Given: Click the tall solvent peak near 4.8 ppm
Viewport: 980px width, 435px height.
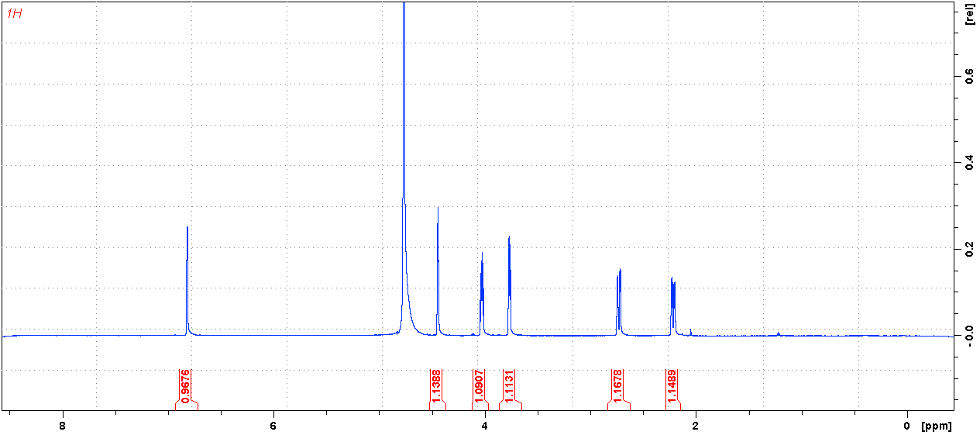Looking at the screenshot, I should click(x=404, y=116).
